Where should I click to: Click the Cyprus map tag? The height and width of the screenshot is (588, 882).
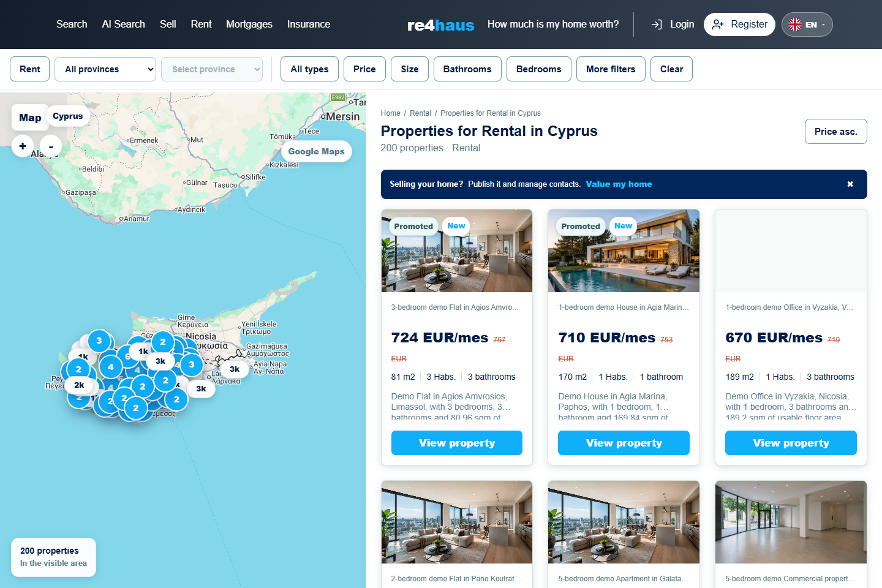click(68, 116)
